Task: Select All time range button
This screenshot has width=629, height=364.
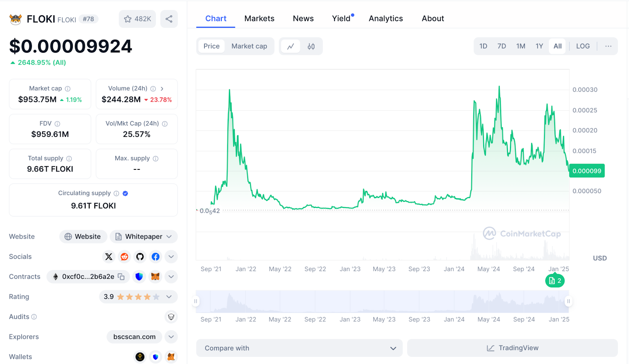Action: tap(557, 46)
